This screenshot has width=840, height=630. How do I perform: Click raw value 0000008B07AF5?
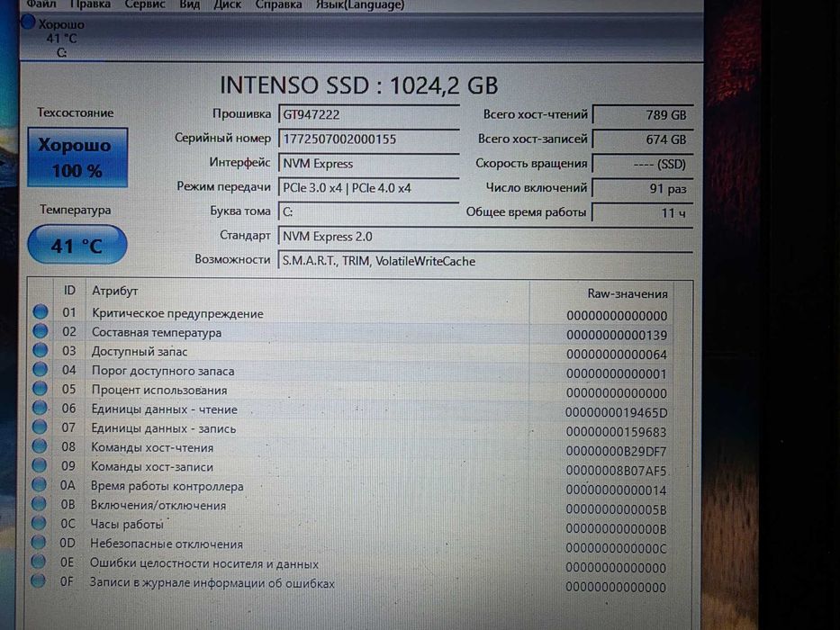[616, 471]
